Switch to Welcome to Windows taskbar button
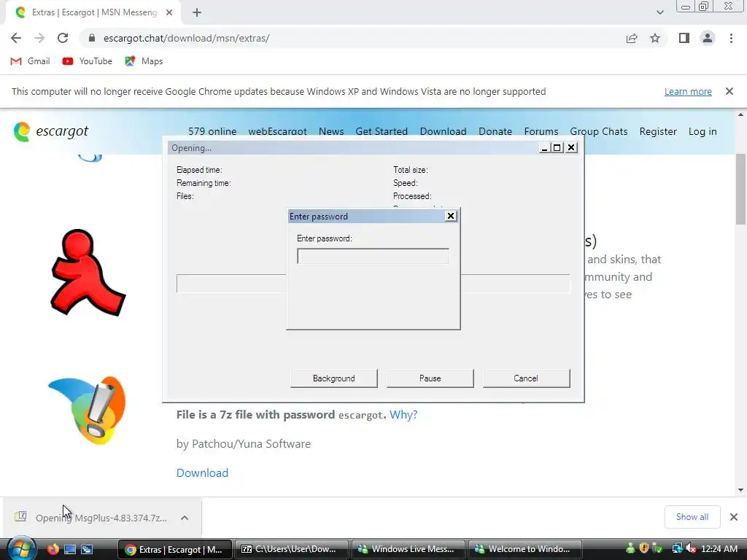 [525, 549]
